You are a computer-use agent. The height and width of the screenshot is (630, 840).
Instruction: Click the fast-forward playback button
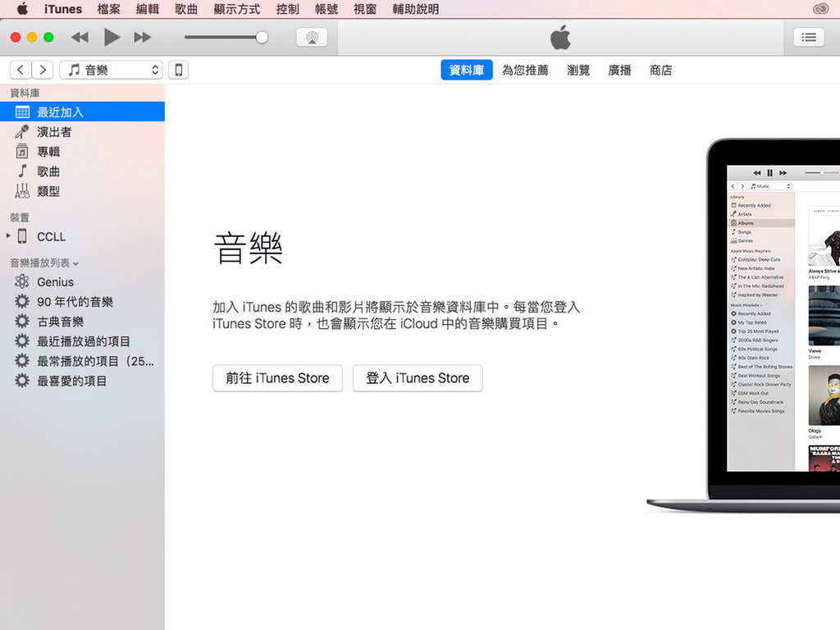143,37
